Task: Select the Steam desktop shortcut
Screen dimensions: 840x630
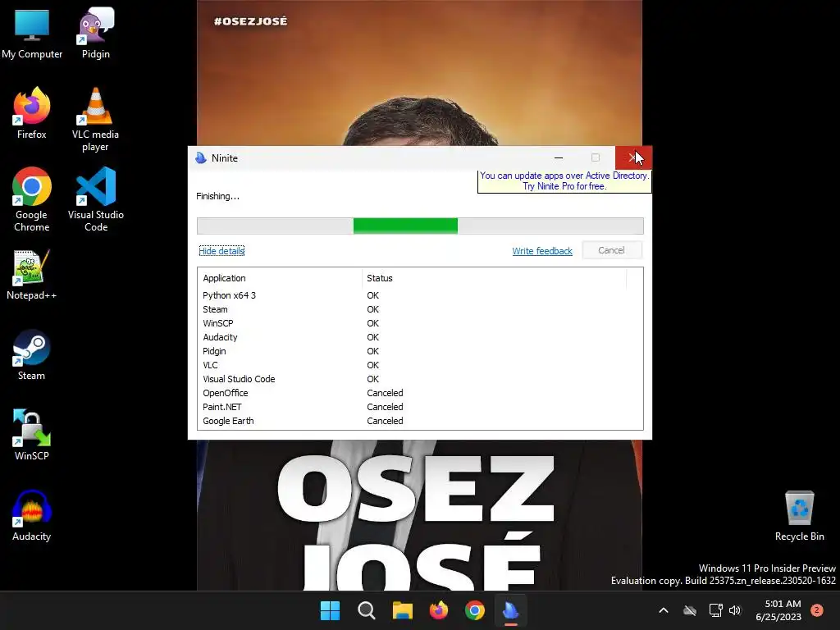Action: pyautogui.click(x=32, y=355)
